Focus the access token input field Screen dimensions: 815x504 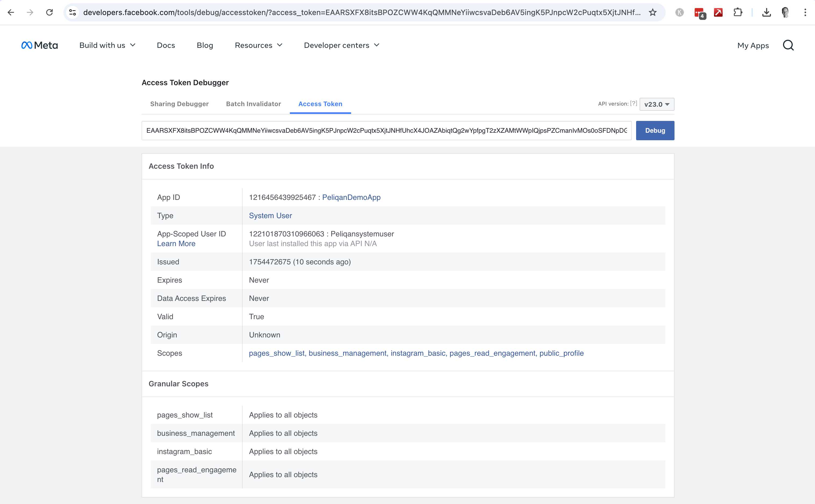pyautogui.click(x=387, y=130)
